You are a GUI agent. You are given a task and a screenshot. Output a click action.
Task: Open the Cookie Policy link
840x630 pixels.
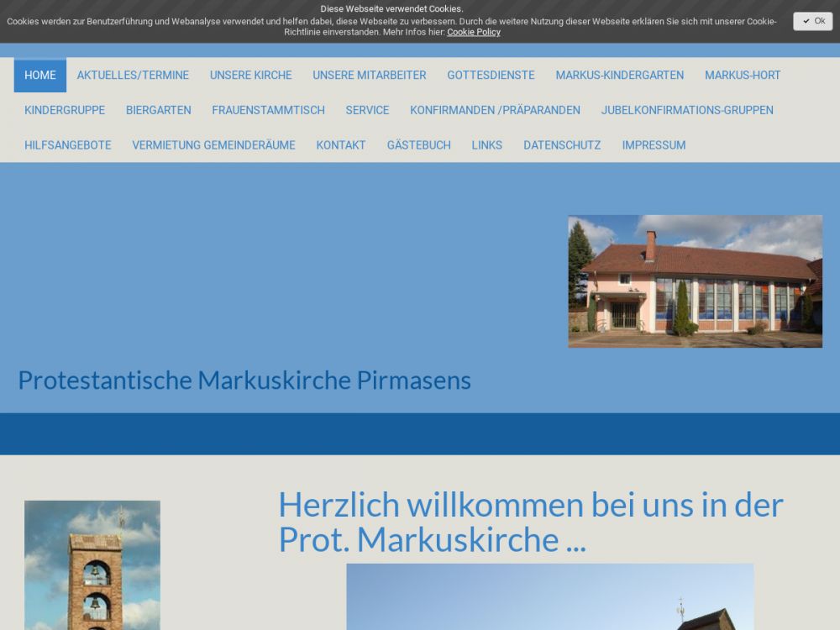pyautogui.click(x=473, y=32)
